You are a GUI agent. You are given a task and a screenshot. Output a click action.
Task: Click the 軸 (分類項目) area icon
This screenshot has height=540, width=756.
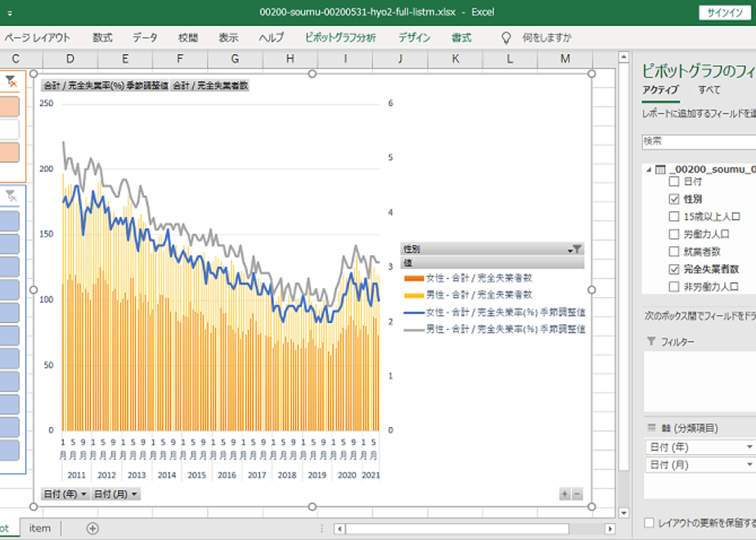point(651,428)
